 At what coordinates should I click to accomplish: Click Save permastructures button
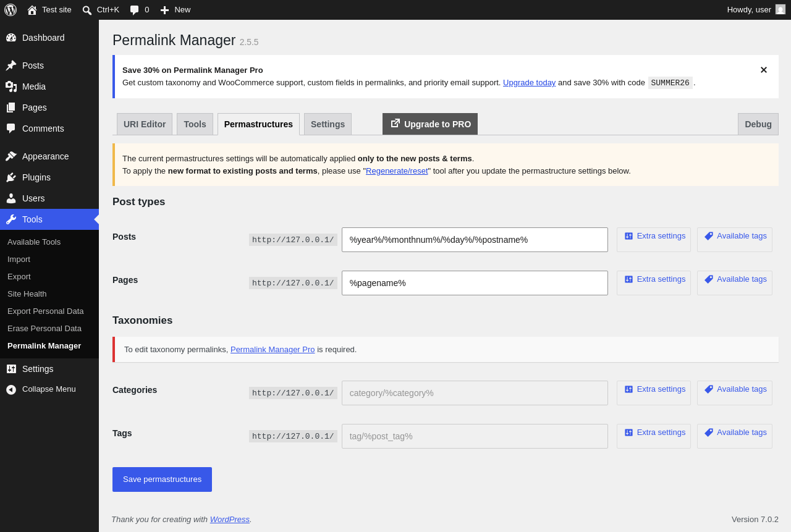pos(162,479)
